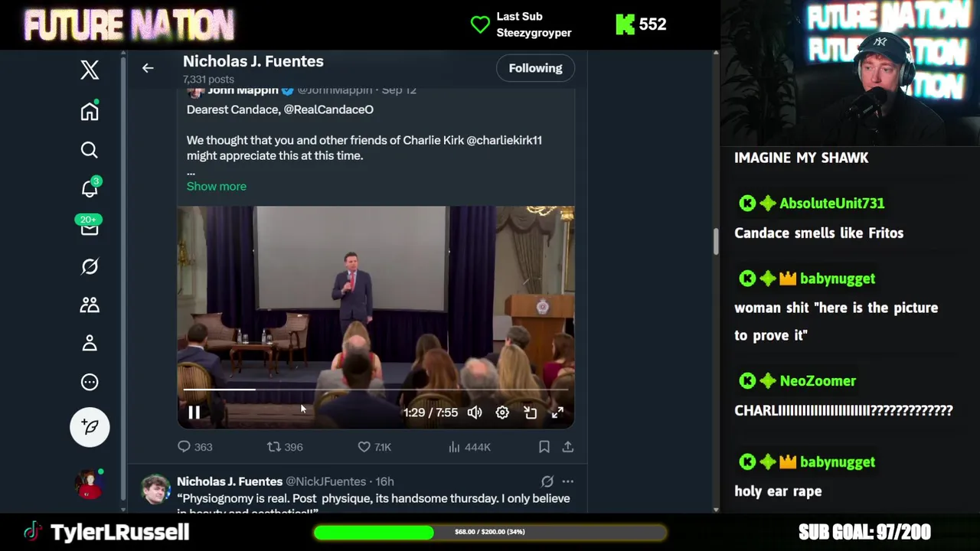
Task: Open the three-dot menu on Fuentes post
Action: [x=567, y=481]
